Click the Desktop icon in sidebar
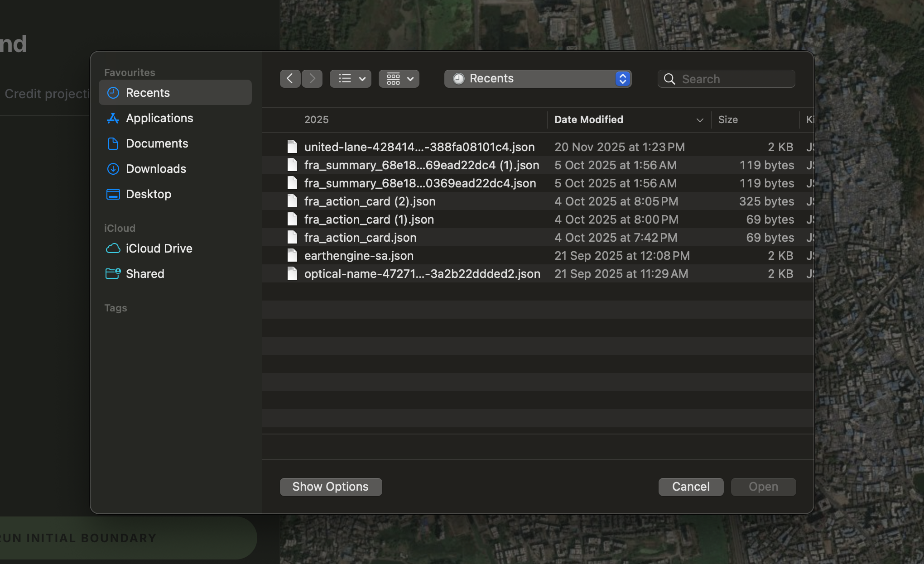Image resolution: width=924 pixels, height=564 pixels. pyautogui.click(x=113, y=194)
